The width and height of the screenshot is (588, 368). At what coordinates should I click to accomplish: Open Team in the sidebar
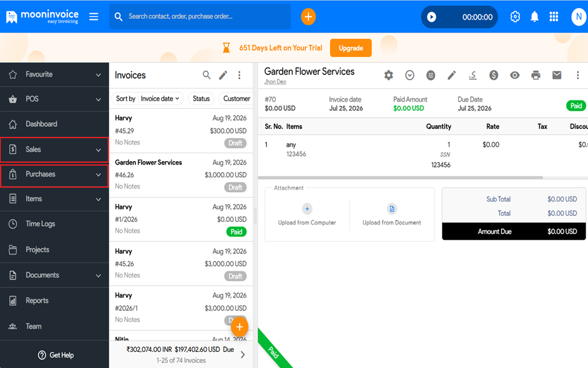coord(55,326)
